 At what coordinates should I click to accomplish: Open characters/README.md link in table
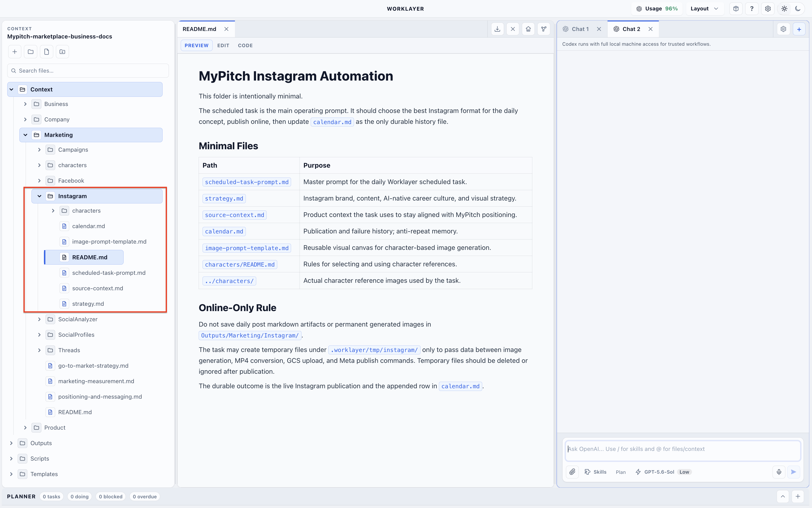point(240,264)
